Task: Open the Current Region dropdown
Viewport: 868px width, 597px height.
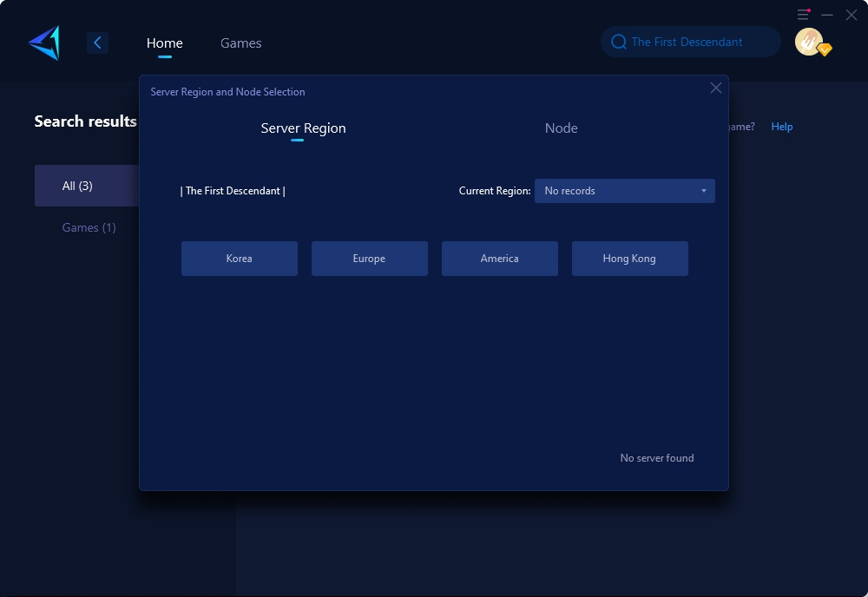Action: [x=624, y=191]
